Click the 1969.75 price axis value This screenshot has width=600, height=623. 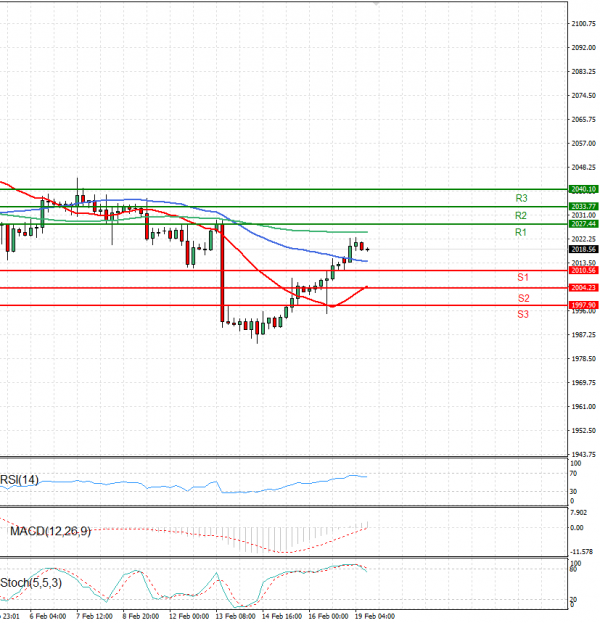[583, 383]
